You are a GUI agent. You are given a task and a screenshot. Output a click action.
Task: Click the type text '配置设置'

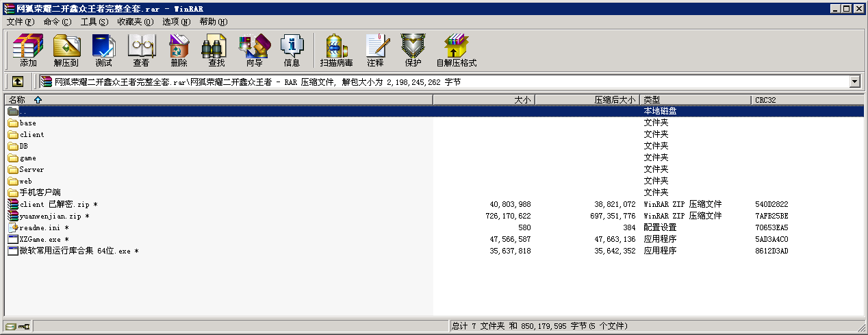tap(660, 228)
